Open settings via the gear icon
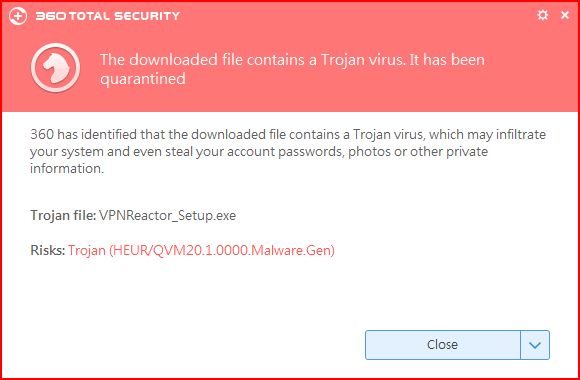 click(x=542, y=15)
